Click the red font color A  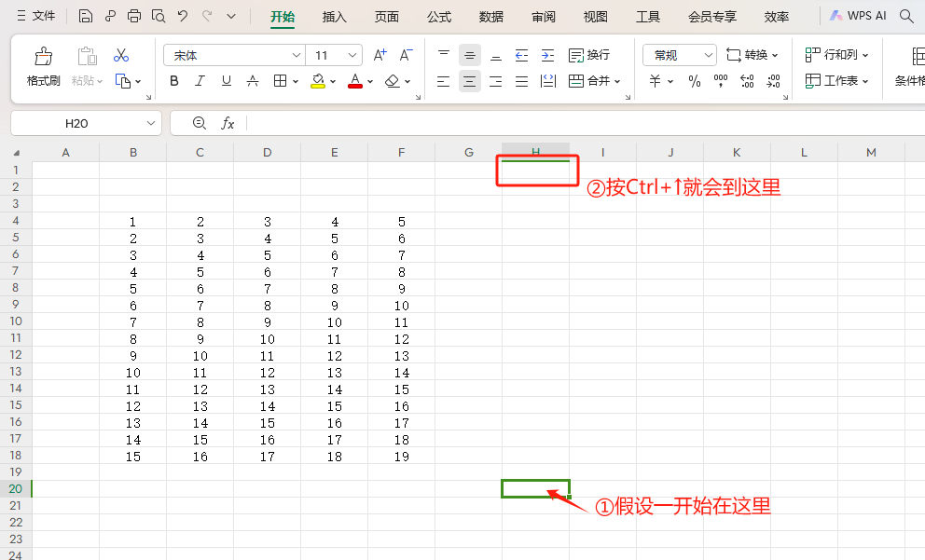355,81
